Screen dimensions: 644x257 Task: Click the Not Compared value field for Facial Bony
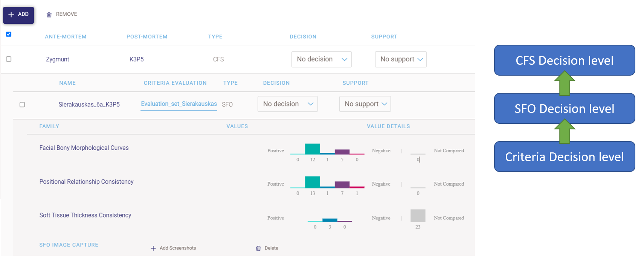tap(418, 159)
